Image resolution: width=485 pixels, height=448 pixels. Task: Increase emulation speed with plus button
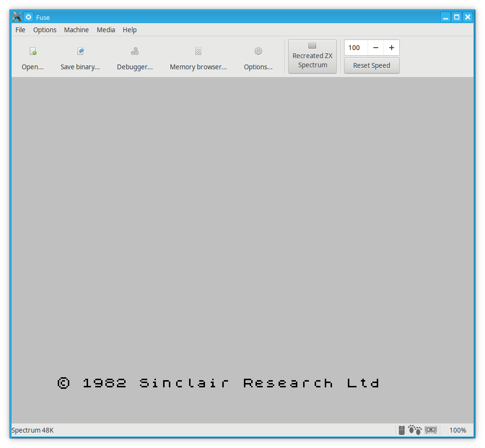[392, 48]
